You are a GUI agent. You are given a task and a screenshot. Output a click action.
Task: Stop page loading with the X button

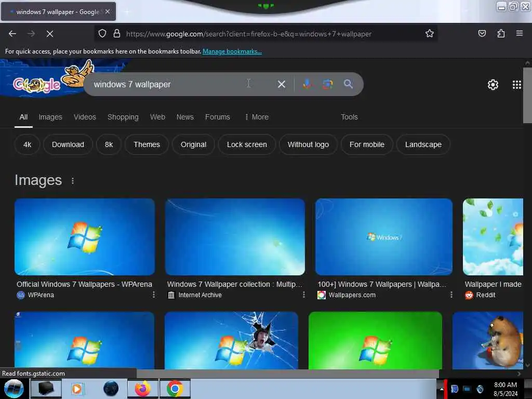pyautogui.click(x=49, y=34)
